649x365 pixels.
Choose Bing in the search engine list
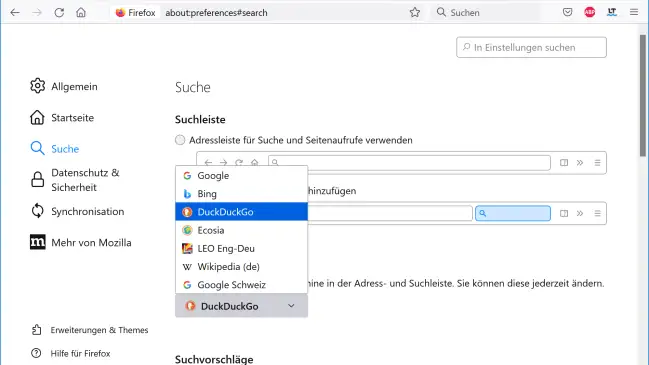241,194
